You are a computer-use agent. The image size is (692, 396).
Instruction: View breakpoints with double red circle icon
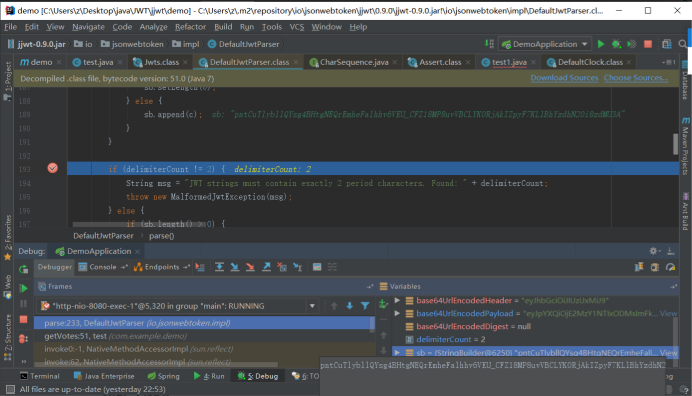[23, 339]
